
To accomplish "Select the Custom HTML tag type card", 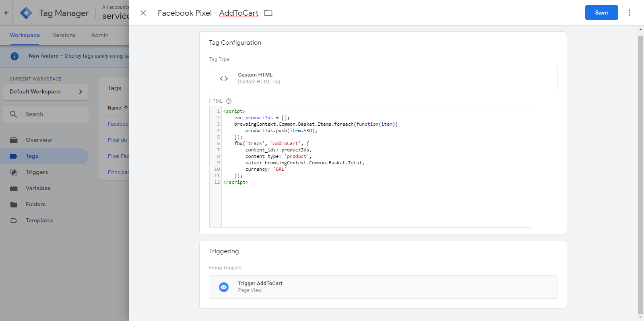I will click(x=383, y=79).
